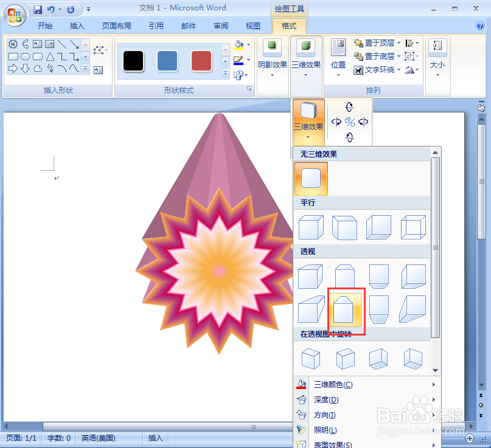Open the 插入 tab

77,26
